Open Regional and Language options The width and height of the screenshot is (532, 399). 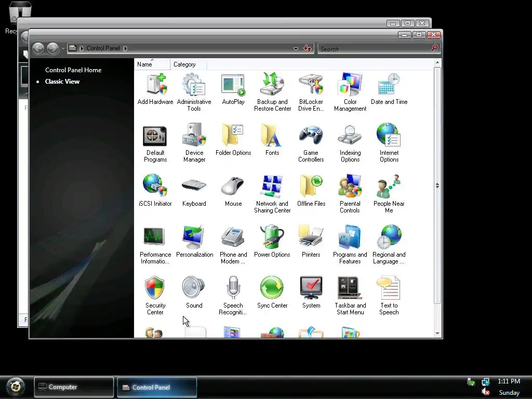point(389,245)
